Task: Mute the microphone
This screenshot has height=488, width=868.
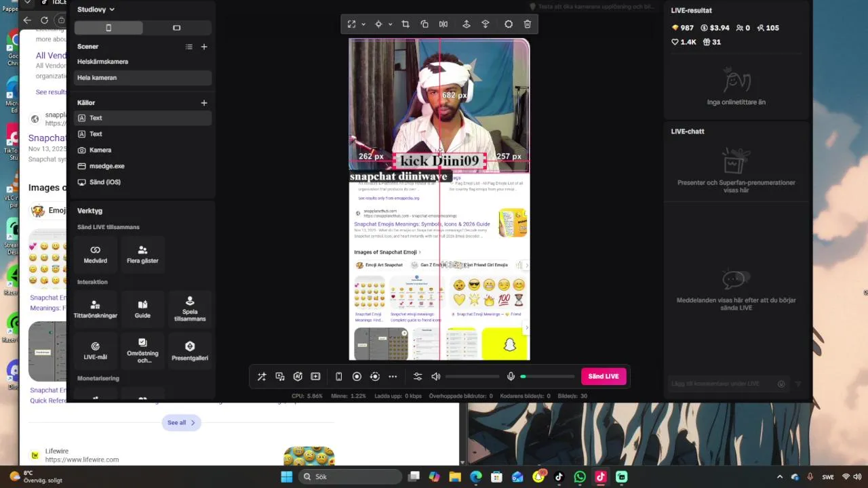Action: pos(511,377)
